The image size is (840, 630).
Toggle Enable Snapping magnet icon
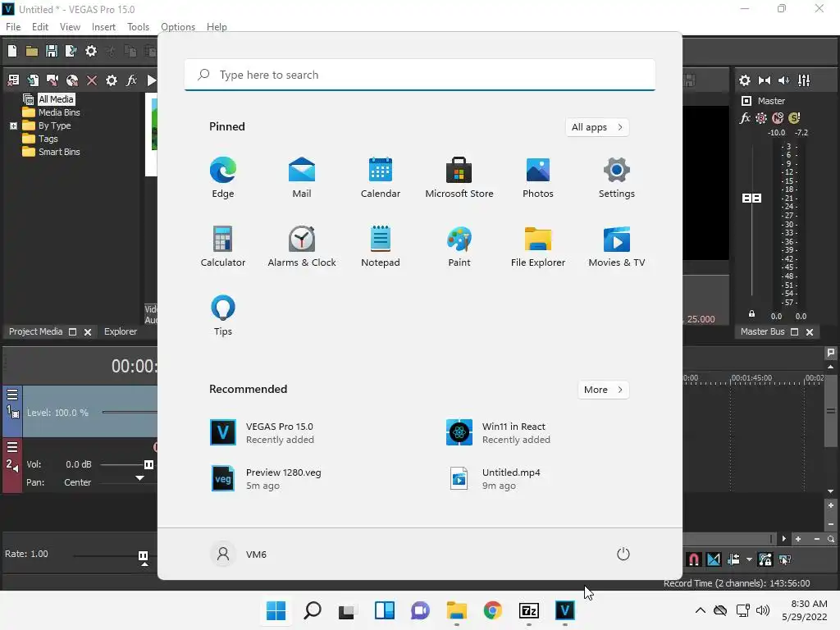click(x=694, y=559)
